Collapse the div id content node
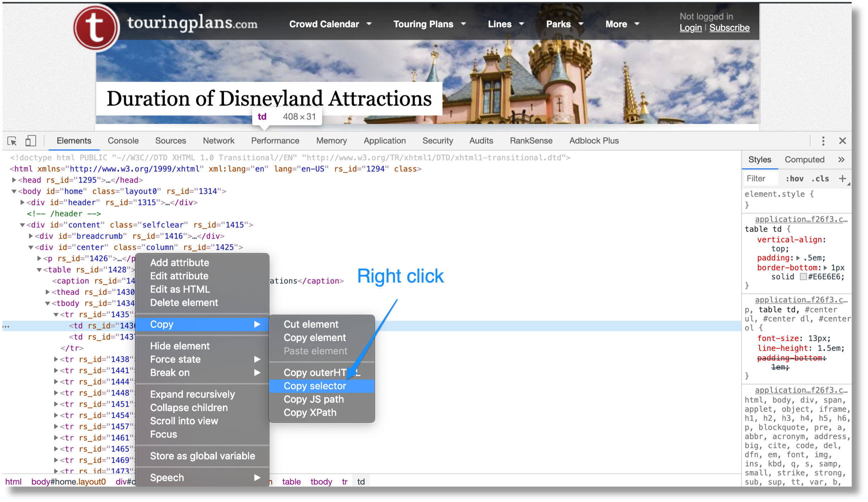 click(x=22, y=225)
